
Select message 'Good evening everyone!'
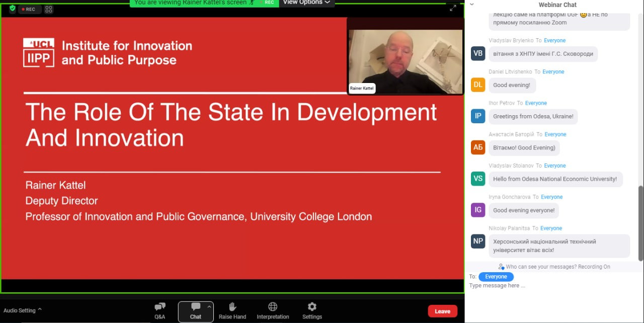[524, 210]
